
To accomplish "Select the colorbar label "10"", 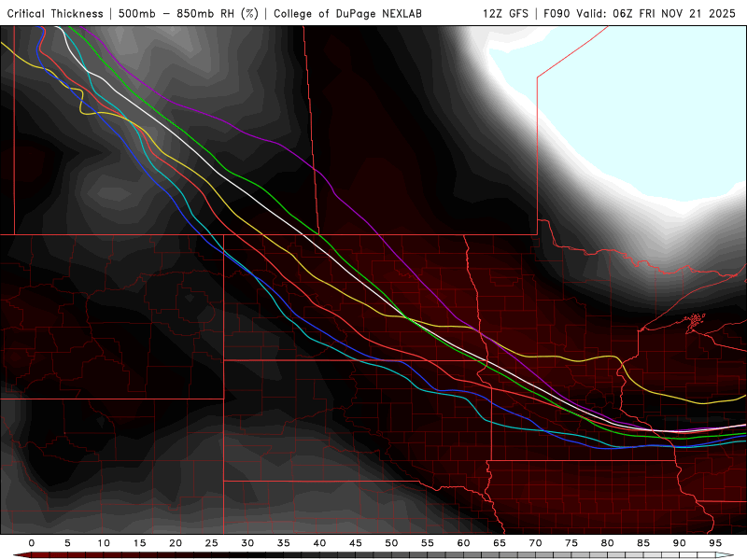I will pos(104,543).
